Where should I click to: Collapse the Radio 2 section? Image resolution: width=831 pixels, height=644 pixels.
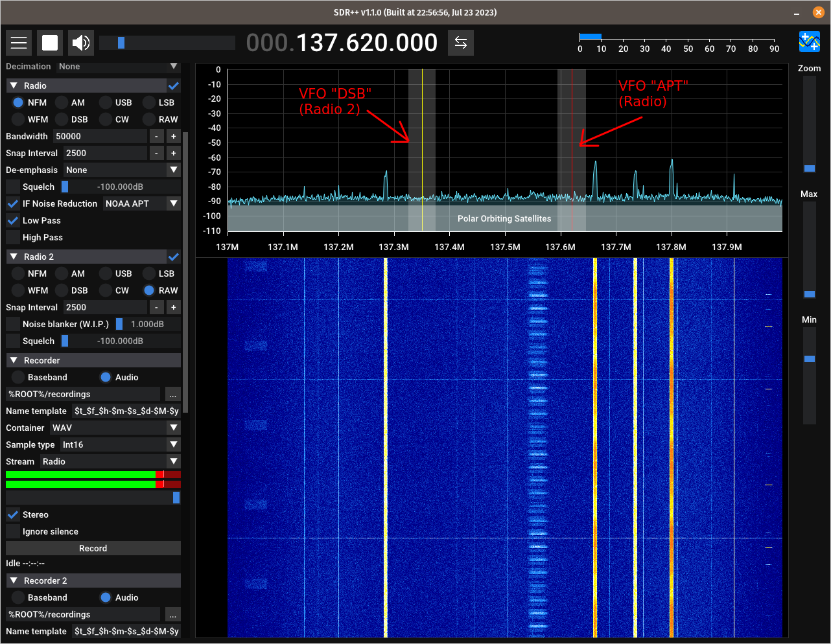[x=14, y=257]
